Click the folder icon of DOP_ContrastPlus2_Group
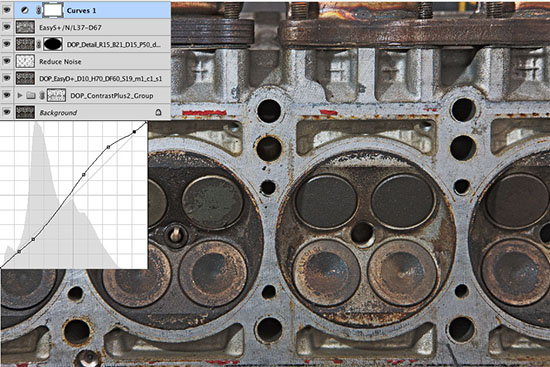The image size is (550, 367). click(x=31, y=95)
